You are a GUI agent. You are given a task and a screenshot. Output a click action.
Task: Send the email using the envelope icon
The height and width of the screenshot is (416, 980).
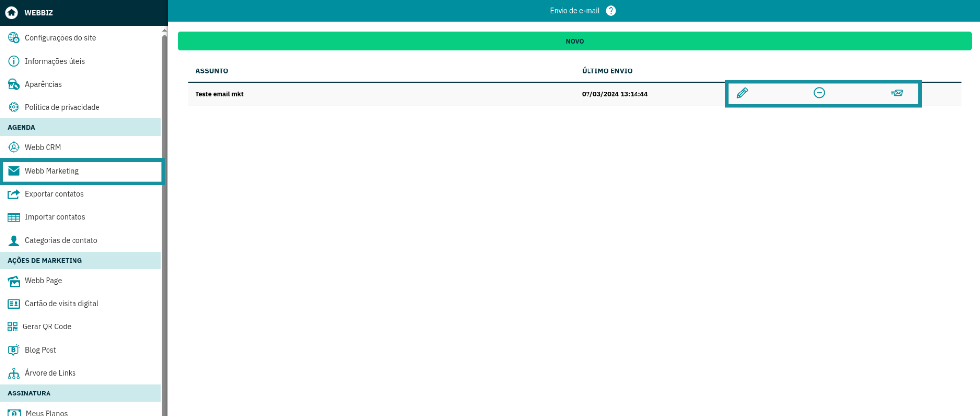897,93
